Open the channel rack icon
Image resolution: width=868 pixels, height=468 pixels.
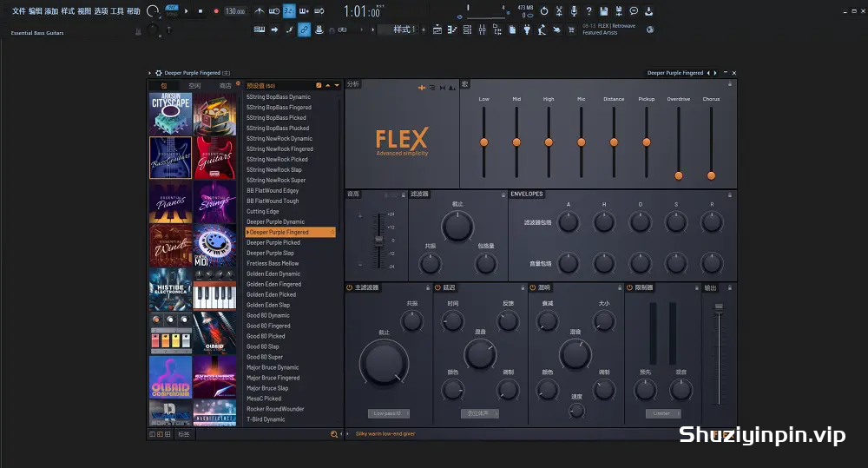[467, 30]
